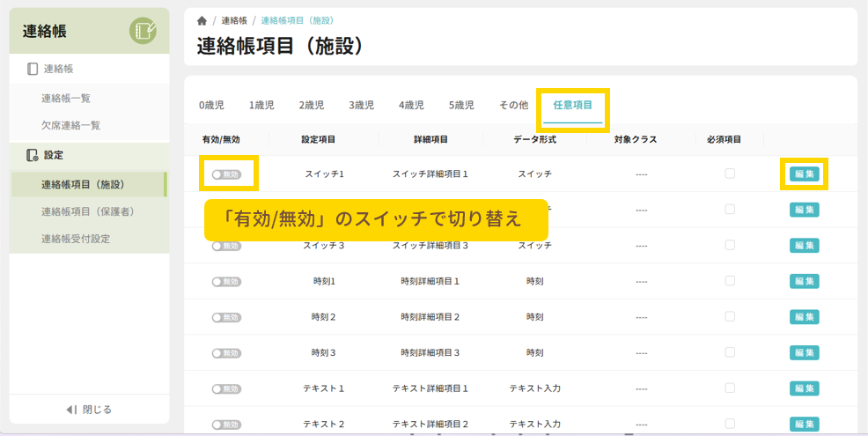Click the 連絡帳 notebook edit icon
Viewport: 868px width, 436px height.
(143, 31)
